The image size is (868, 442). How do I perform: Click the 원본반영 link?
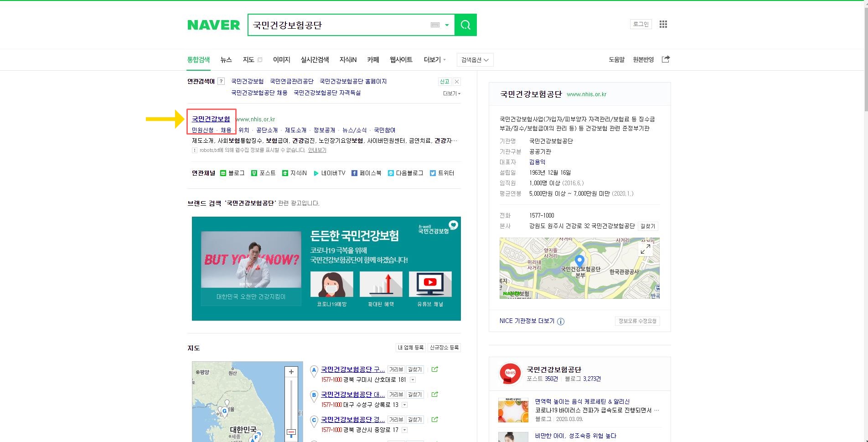pyautogui.click(x=643, y=60)
